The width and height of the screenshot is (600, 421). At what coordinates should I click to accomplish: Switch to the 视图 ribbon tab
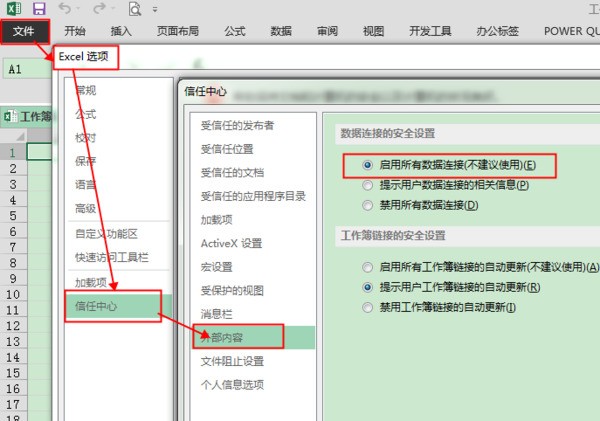point(373,31)
